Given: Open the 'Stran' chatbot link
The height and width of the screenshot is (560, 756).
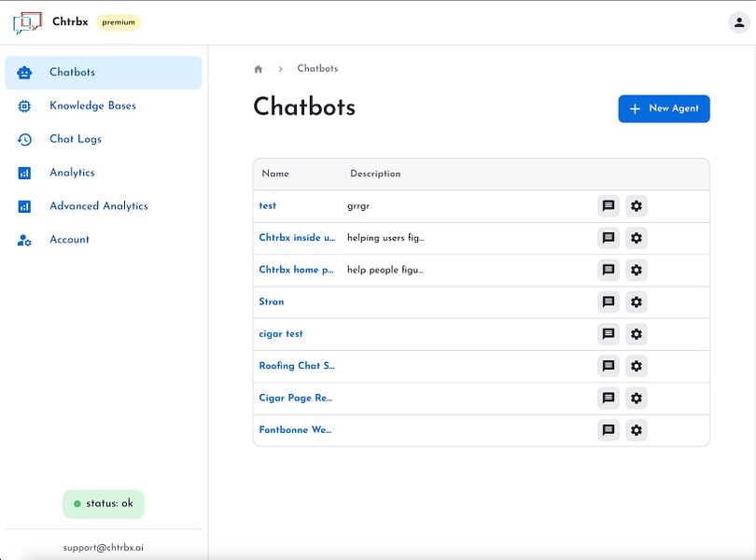Looking at the screenshot, I should [x=272, y=302].
